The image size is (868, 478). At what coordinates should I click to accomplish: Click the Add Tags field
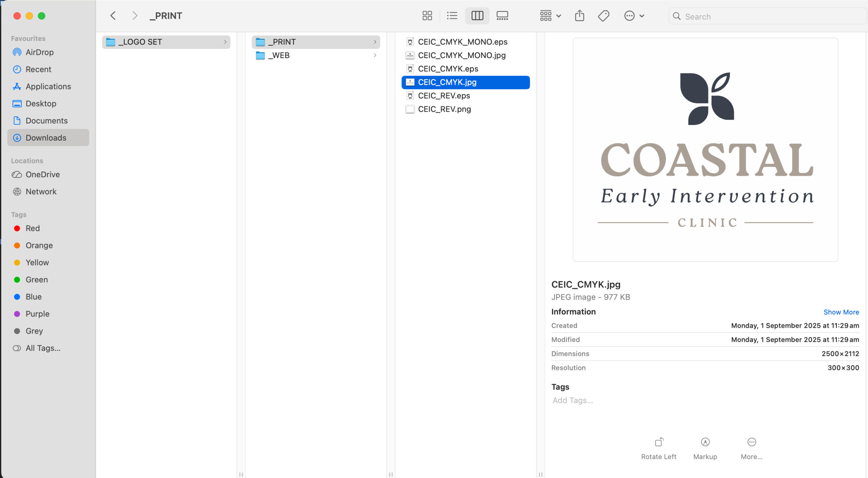coord(573,400)
